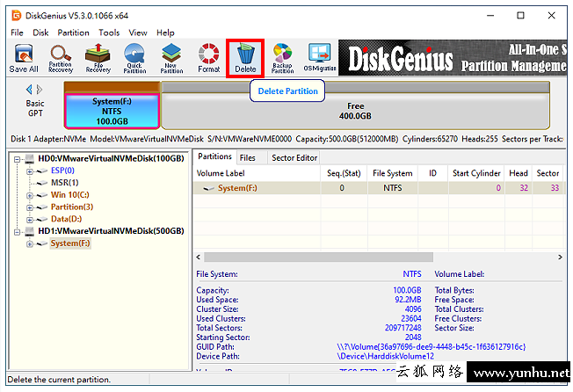Click the DiskGenius app logo icon in the title bar
Image resolution: width=573 pixels, height=392 pixels.
click(16, 16)
